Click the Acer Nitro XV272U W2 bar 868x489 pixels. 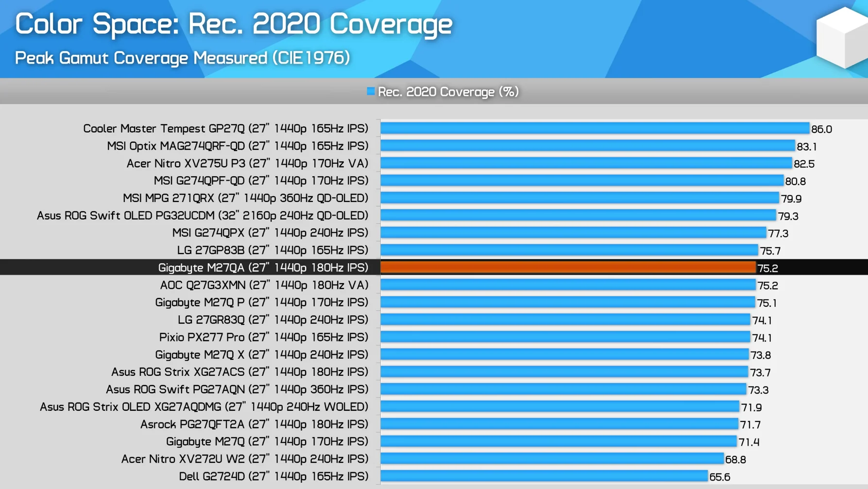pos(552,458)
